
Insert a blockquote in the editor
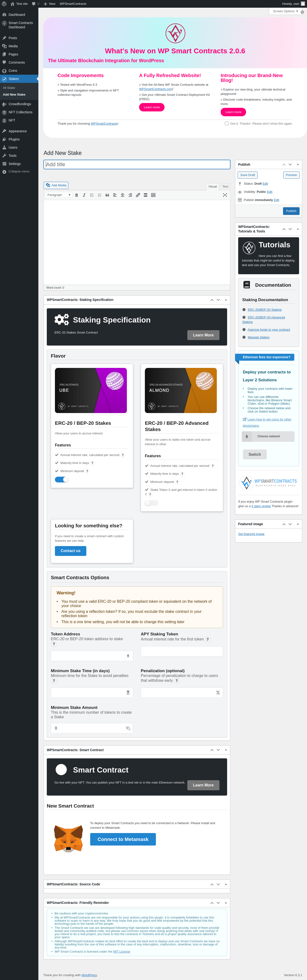[x=107, y=195]
